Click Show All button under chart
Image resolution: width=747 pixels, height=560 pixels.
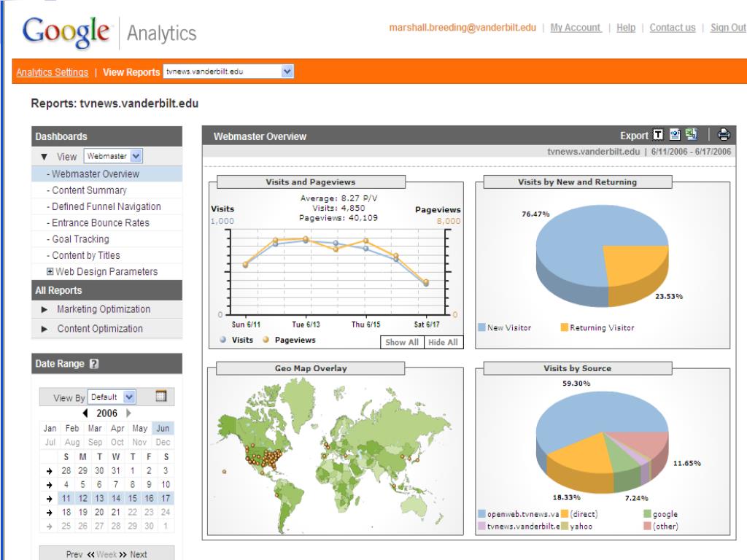point(402,342)
